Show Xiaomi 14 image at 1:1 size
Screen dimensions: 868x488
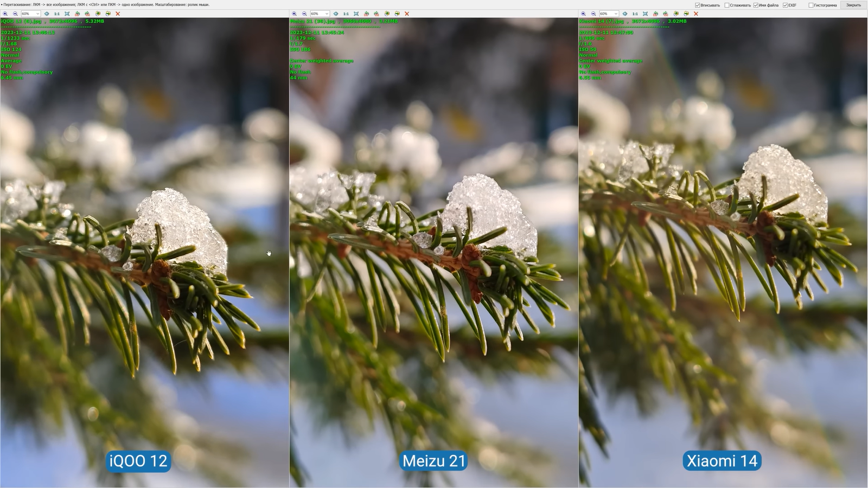(635, 14)
